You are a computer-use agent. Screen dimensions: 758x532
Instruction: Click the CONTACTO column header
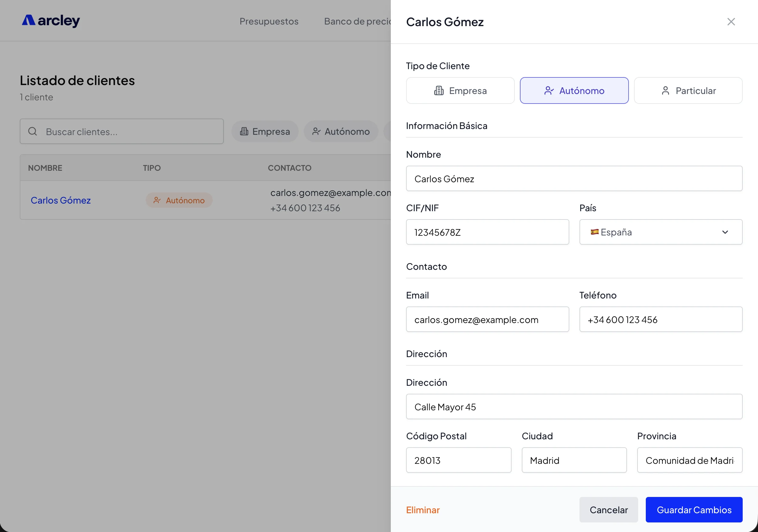(x=289, y=168)
